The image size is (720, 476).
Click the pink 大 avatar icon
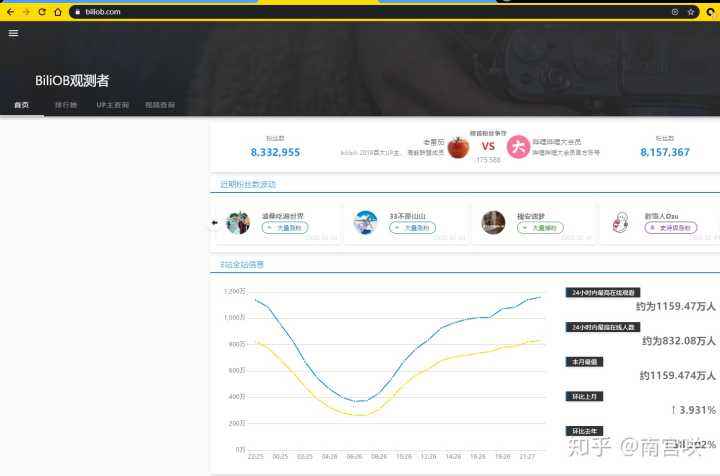(x=518, y=147)
